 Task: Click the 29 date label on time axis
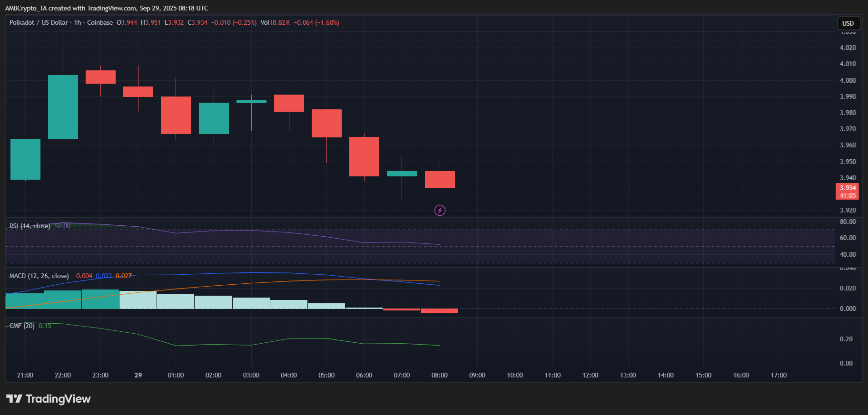pyautogui.click(x=138, y=375)
